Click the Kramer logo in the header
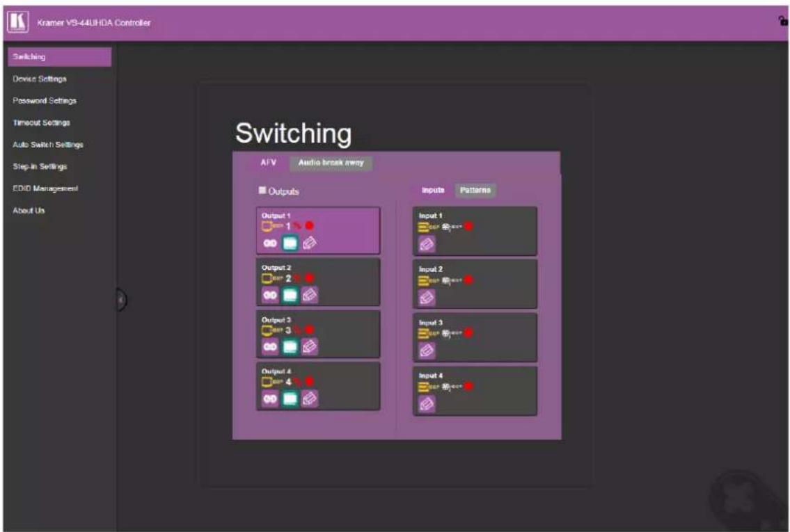The image size is (790, 532). click(x=17, y=22)
